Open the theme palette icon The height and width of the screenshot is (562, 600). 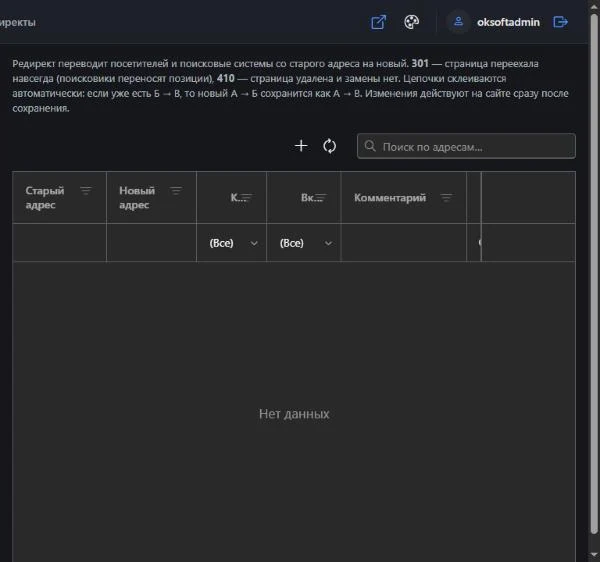(x=411, y=22)
